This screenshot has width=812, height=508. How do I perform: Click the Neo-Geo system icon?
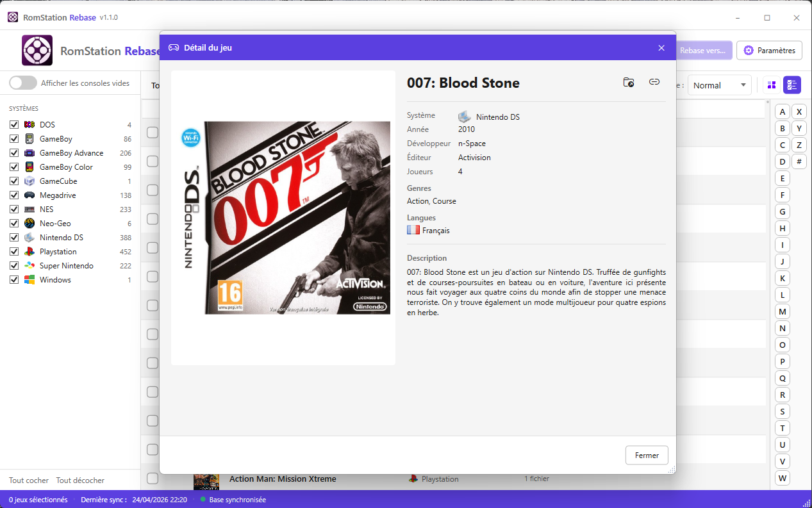[x=29, y=224]
